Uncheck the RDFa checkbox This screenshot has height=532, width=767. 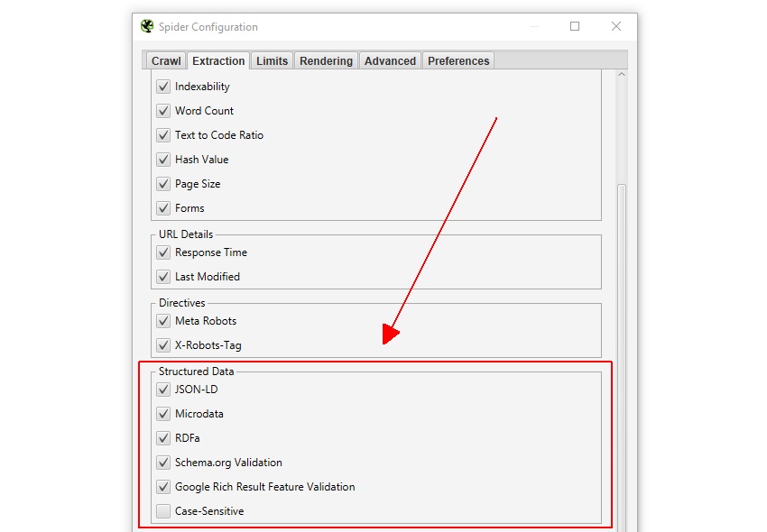[x=163, y=438]
